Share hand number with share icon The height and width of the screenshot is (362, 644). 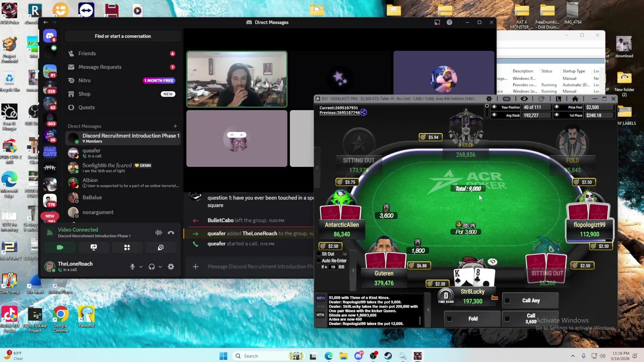(x=363, y=113)
